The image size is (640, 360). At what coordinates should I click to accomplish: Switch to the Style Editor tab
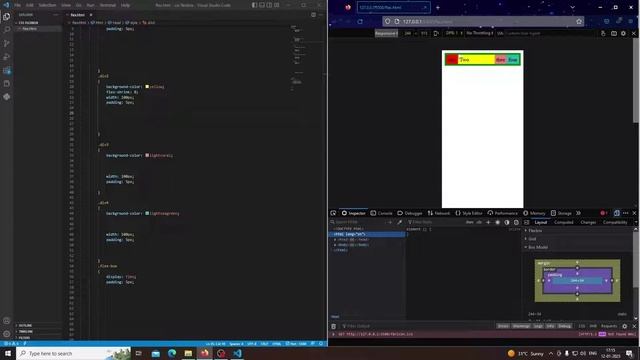[x=469, y=213]
